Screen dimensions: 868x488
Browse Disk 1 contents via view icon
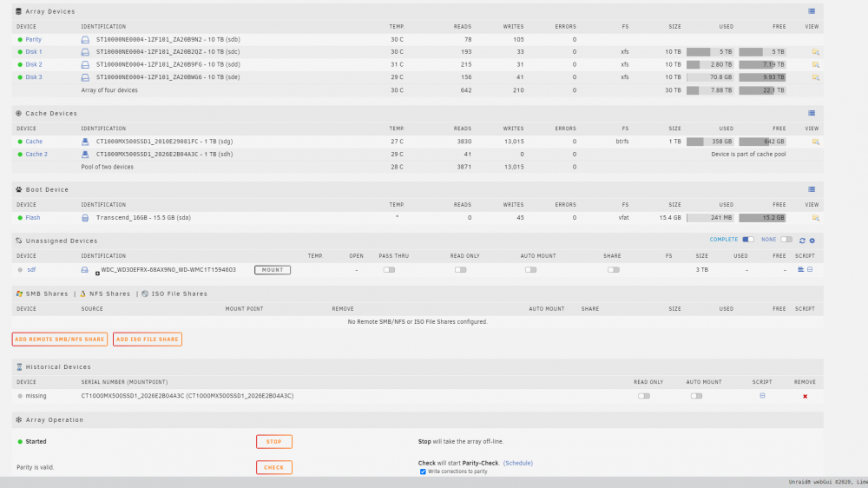(815, 52)
